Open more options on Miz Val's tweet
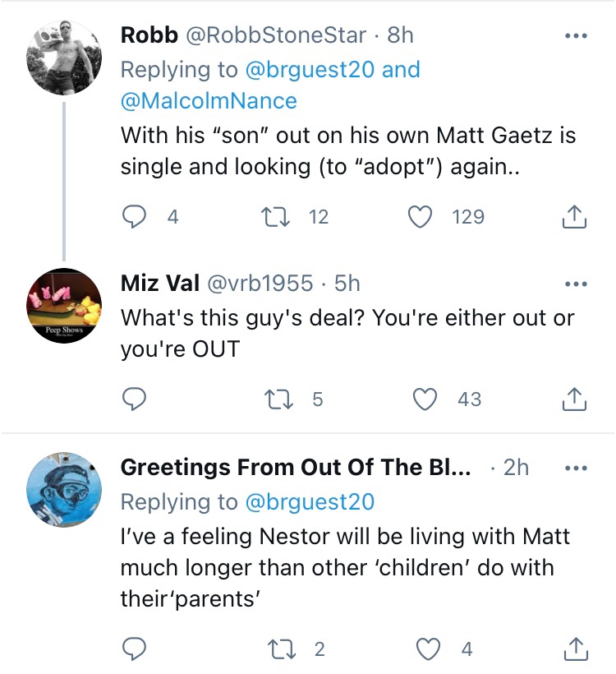Screen dimensions: 616x674 click(575, 284)
